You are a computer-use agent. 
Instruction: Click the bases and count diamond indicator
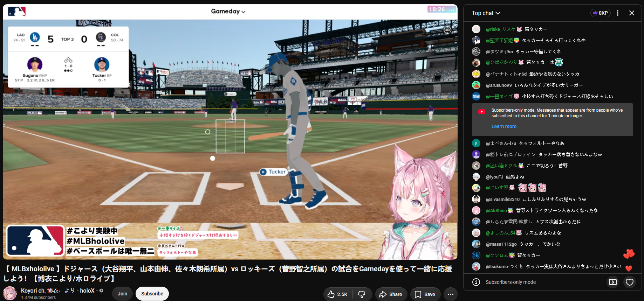[x=68, y=64]
